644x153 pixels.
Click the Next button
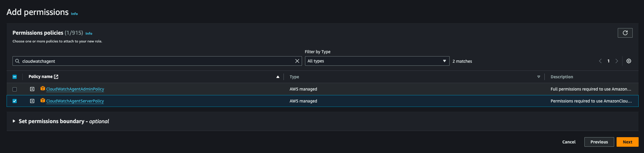pos(627,142)
